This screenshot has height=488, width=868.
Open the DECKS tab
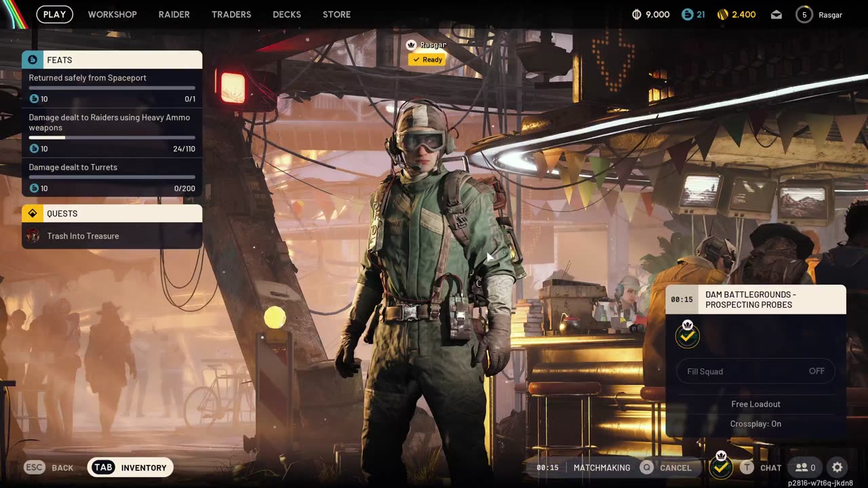pos(287,14)
